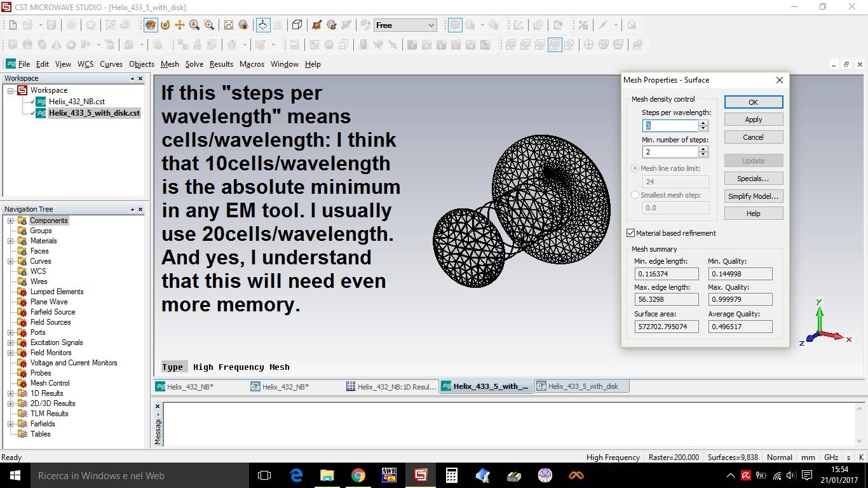Viewport: 868px width, 488px height.
Task: Click the Simplify Model... button
Action: click(754, 196)
